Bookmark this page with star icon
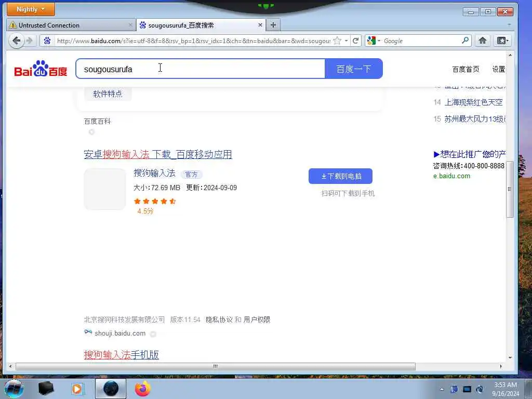The width and height of the screenshot is (532, 399). (x=337, y=41)
